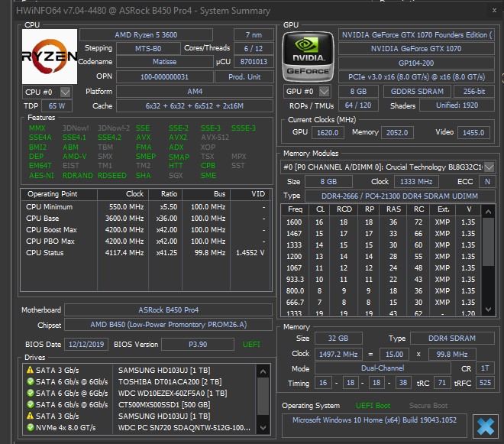504x444 pixels.
Task: Click the 65 W TDP value
Action: 57,106
